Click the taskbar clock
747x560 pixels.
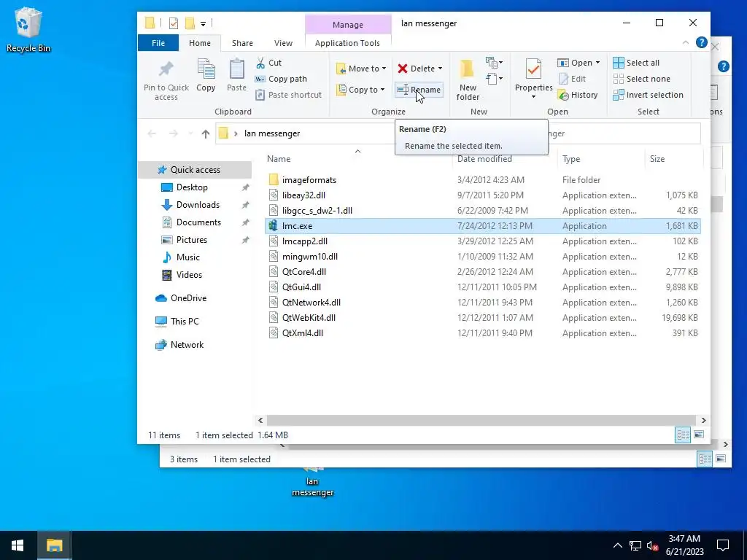pyautogui.click(x=684, y=545)
